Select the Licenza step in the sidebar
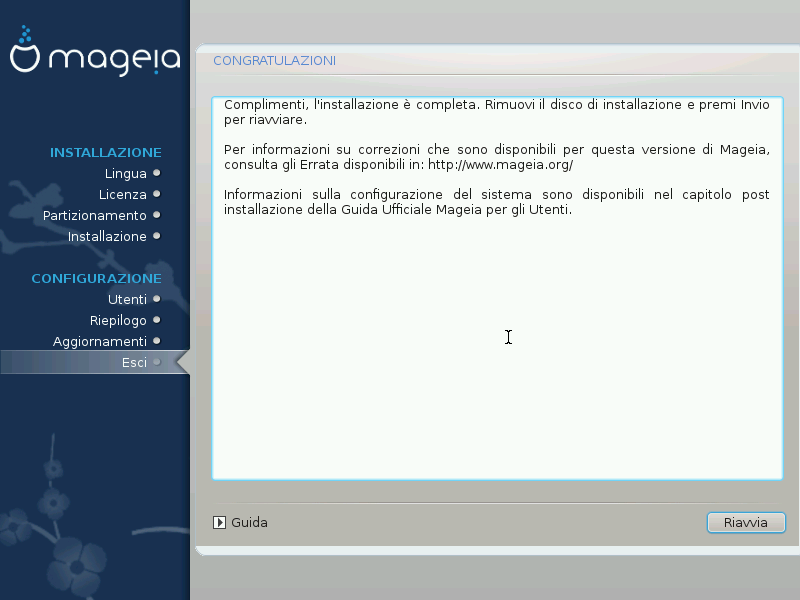Viewport: 800px width, 600px height. (122, 194)
